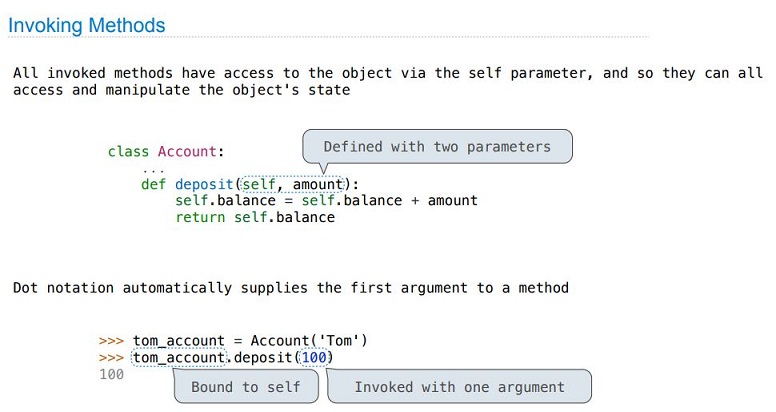776x412 pixels.
Task: Click the second '>>>' prompt symbol
Action: (111, 358)
